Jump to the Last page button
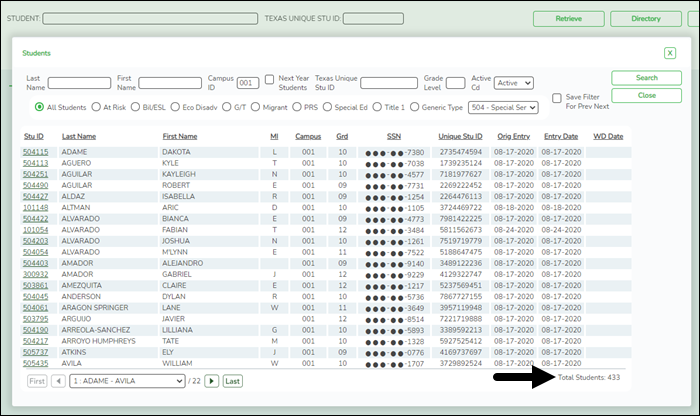 (232, 381)
